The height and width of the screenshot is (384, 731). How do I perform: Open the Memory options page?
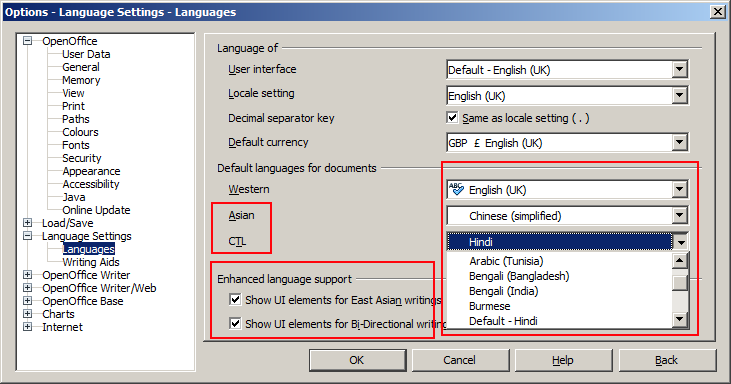click(81, 80)
